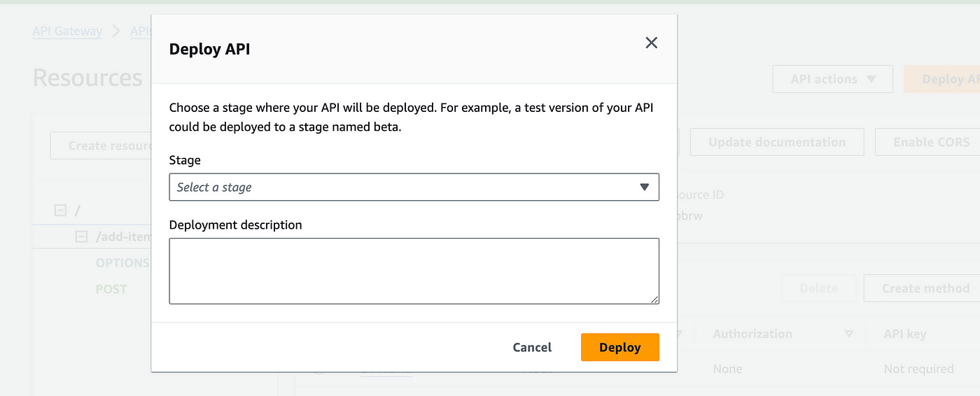Image resolution: width=980 pixels, height=396 pixels.
Task: Follow the API Gateway breadcrumb link
Action: pos(67,31)
